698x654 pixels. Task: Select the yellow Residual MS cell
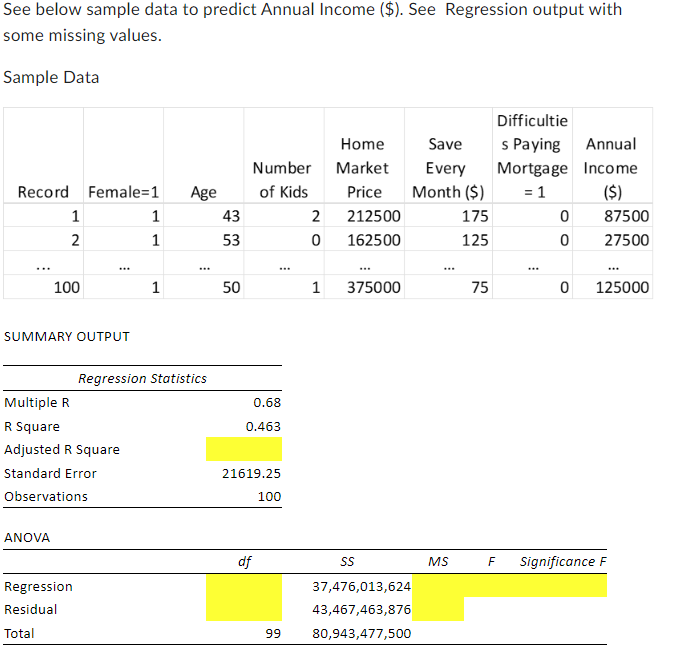pos(438,609)
